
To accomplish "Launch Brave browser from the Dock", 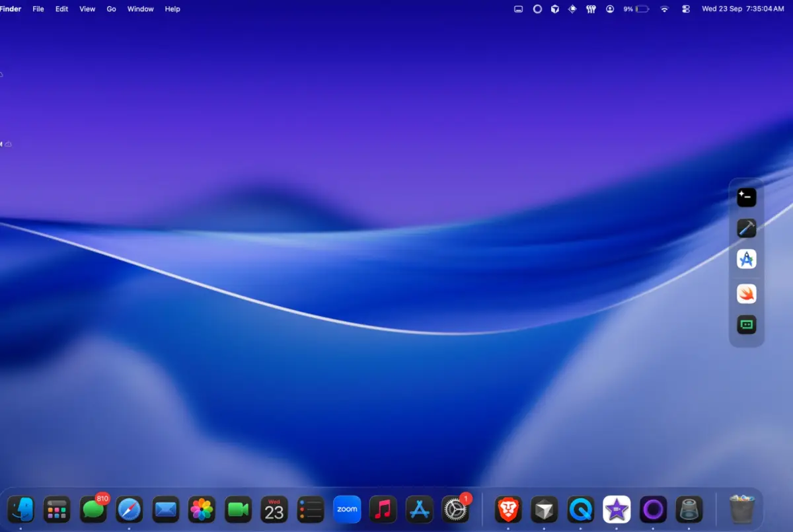I will pyautogui.click(x=508, y=510).
